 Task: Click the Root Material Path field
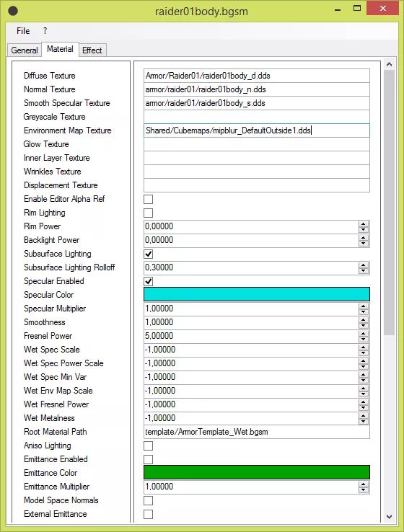257,432
